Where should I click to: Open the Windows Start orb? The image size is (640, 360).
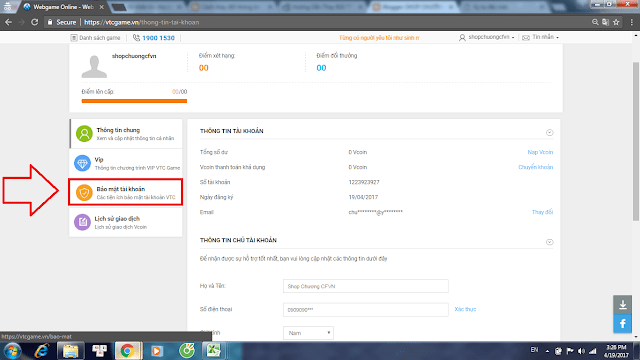[12, 351]
